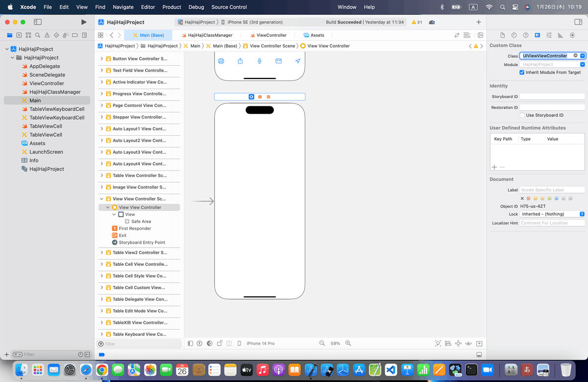This screenshot has height=382, width=588.
Task: Open the Debug navigator
Action: pos(66,35)
